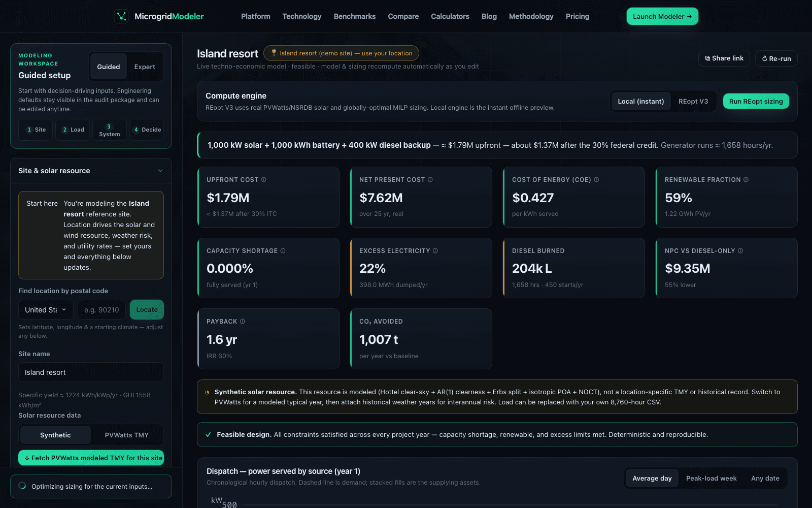The height and width of the screenshot is (508, 812).
Task: Open the Platform nav menu
Action: click(256, 16)
